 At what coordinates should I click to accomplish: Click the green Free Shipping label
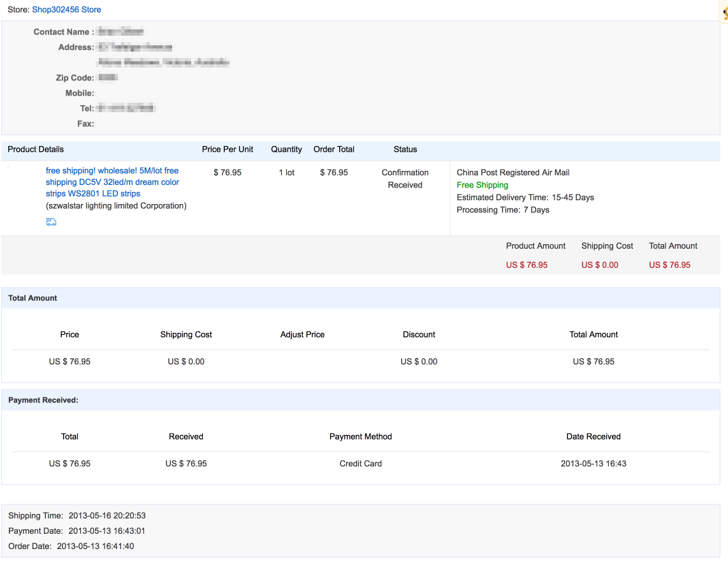483,185
